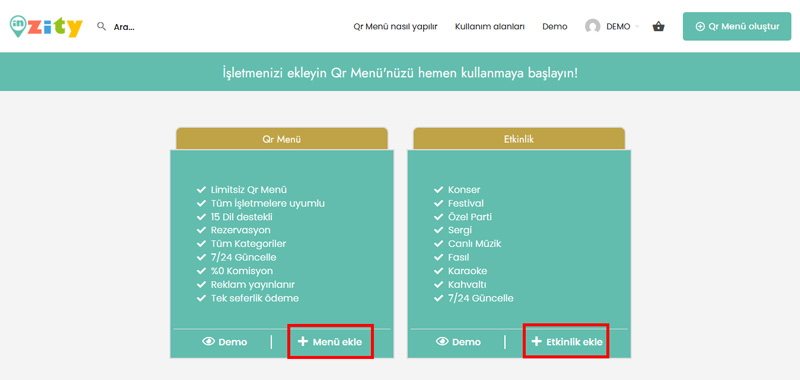View Demo in Etkinlik card
The width and height of the screenshot is (800, 380).
[x=458, y=342]
